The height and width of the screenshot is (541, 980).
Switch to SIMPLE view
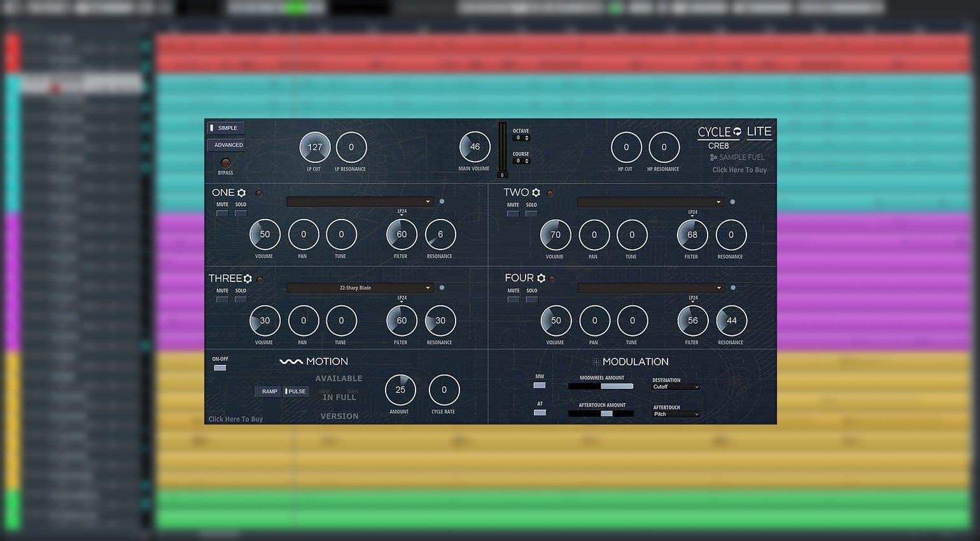[x=226, y=128]
